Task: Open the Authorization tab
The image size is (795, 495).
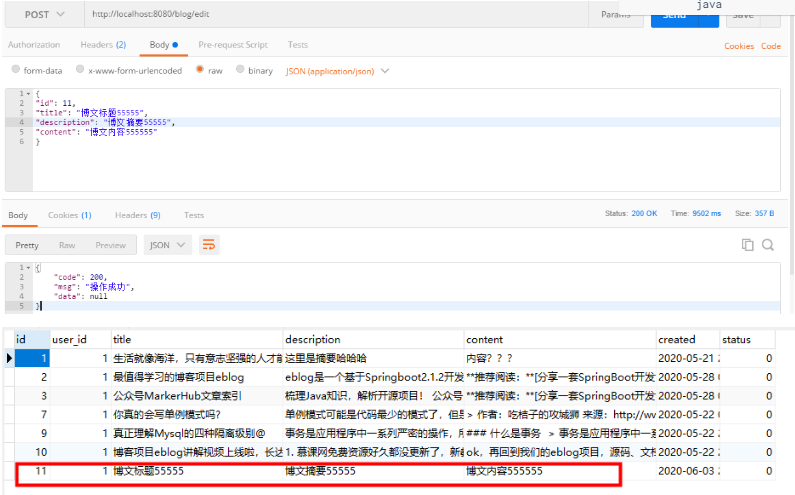Action: pos(34,45)
